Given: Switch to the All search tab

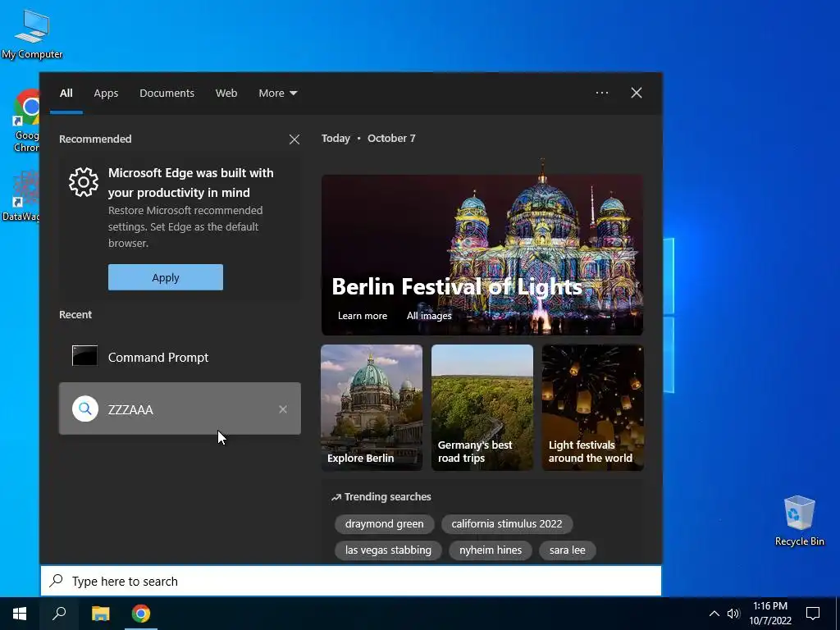Looking at the screenshot, I should click(x=66, y=94).
